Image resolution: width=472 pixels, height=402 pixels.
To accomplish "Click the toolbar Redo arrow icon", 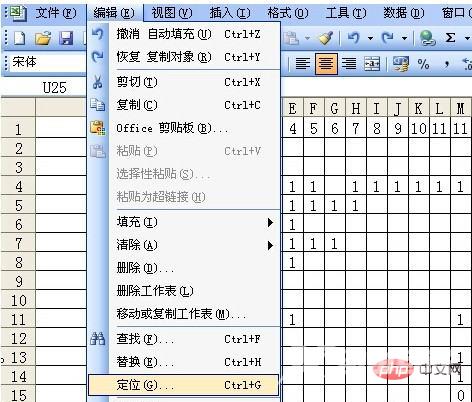I will (x=388, y=38).
